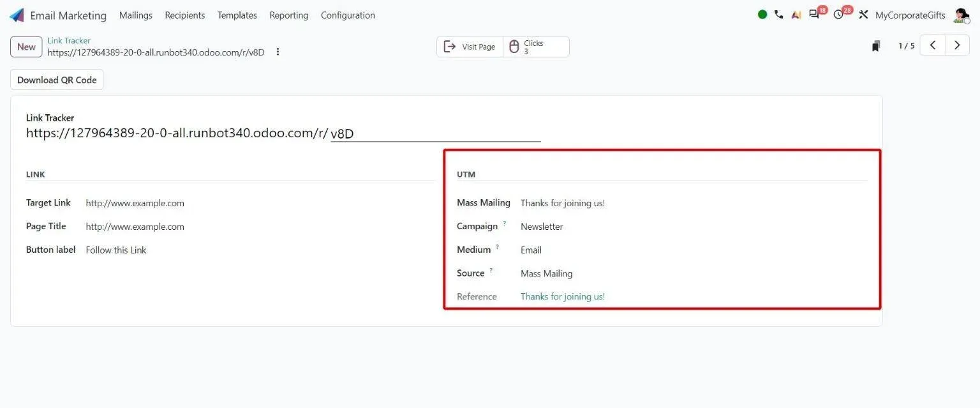The image size is (980, 408).
Task: Click the Link Tracker breadcrumb link
Action: [x=69, y=40]
